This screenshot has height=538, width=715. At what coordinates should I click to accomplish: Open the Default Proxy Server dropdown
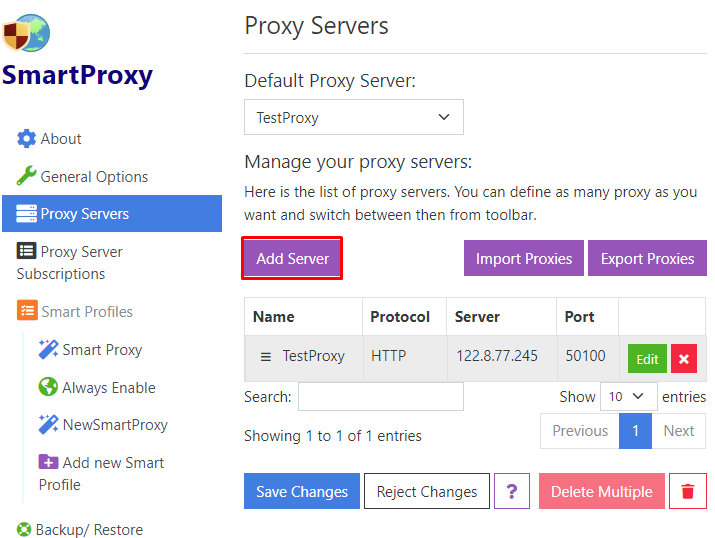[x=354, y=117]
